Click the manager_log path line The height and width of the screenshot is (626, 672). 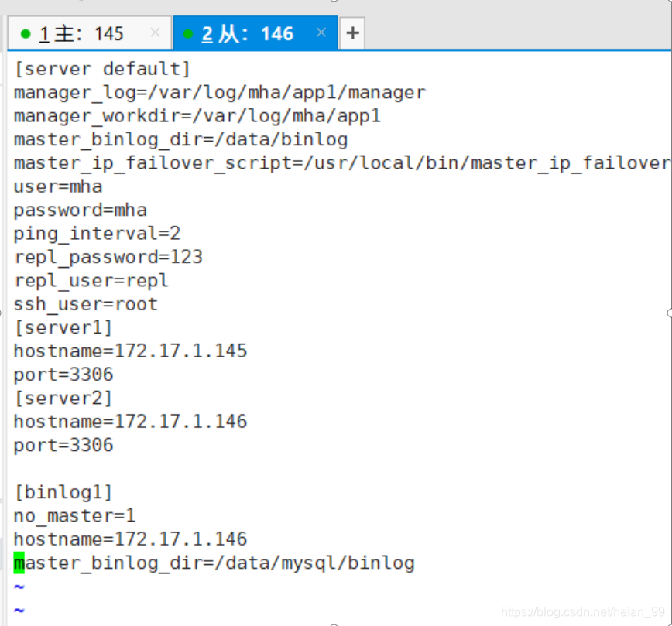coord(220,93)
